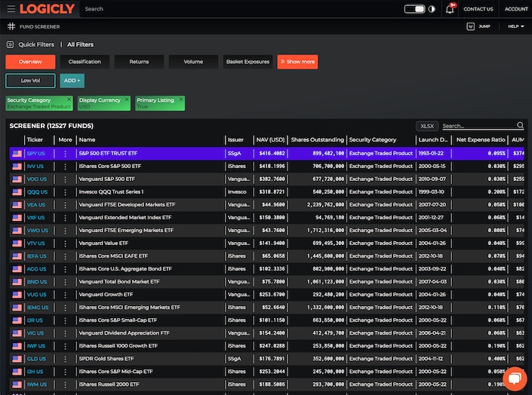
Task: Click the contrast half-circle icon
Action: [x=432, y=9]
